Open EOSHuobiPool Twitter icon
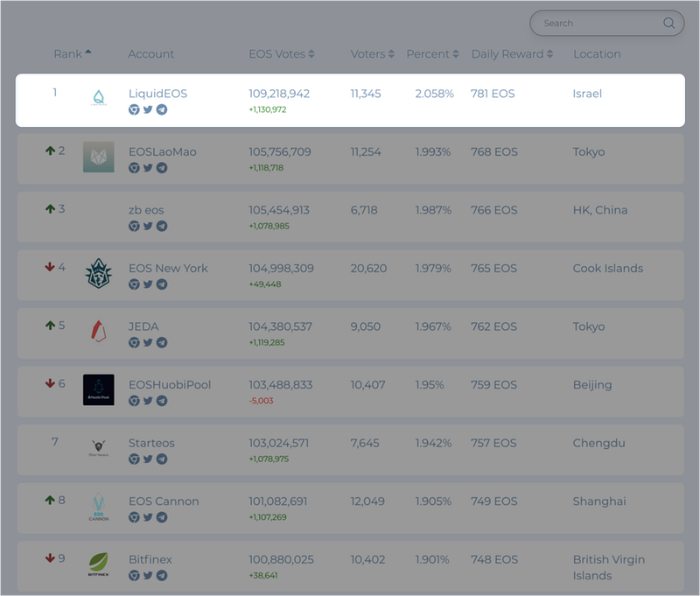 tap(148, 401)
